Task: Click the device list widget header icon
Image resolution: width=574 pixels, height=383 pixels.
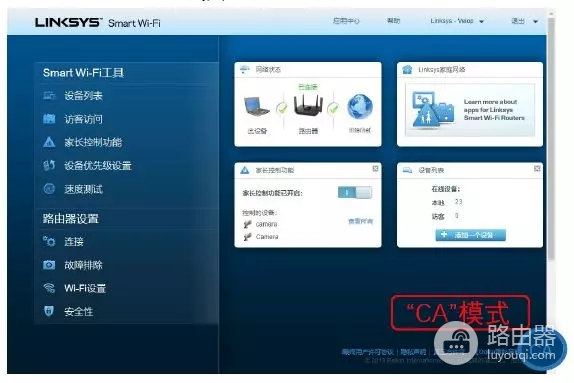Action: [x=407, y=170]
